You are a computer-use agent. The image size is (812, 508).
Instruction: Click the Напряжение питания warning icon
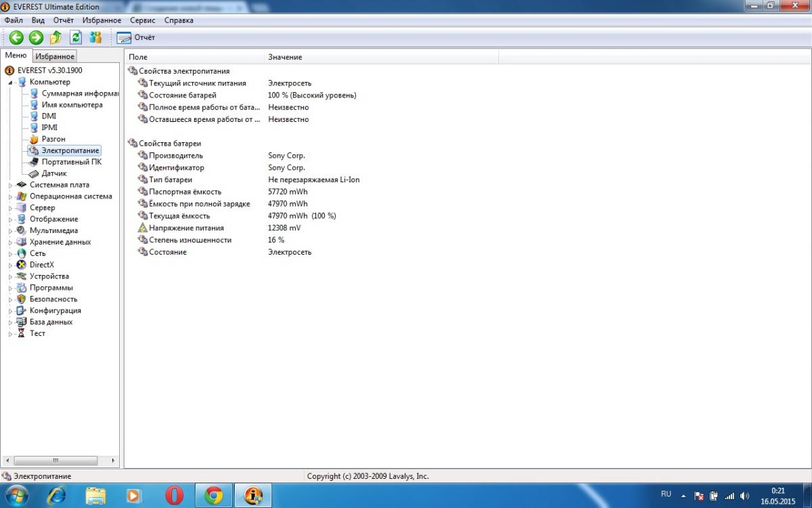[x=142, y=228]
